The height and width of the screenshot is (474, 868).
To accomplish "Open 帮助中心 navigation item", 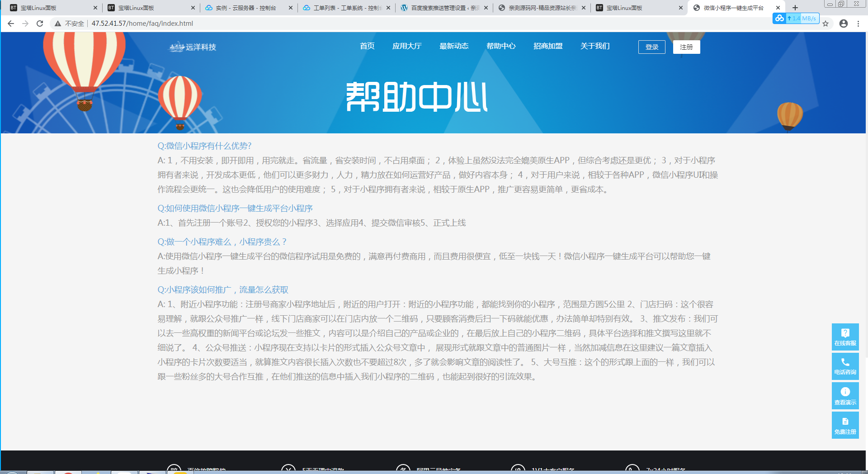I will point(501,46).
